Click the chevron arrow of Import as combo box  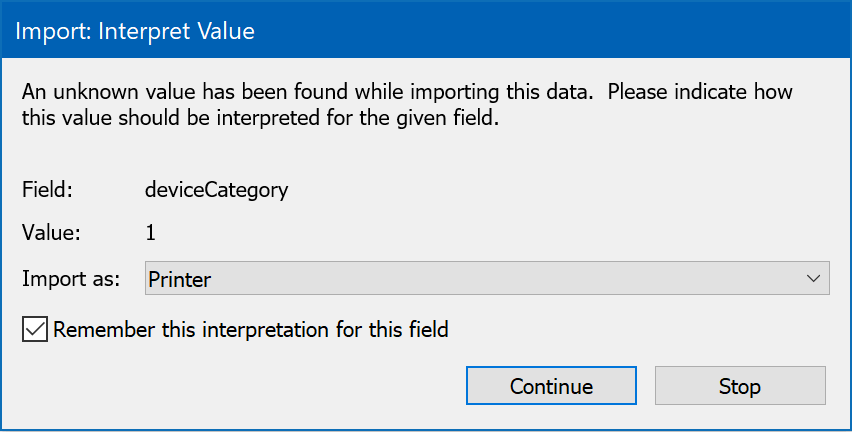click(x=813, y=279)
